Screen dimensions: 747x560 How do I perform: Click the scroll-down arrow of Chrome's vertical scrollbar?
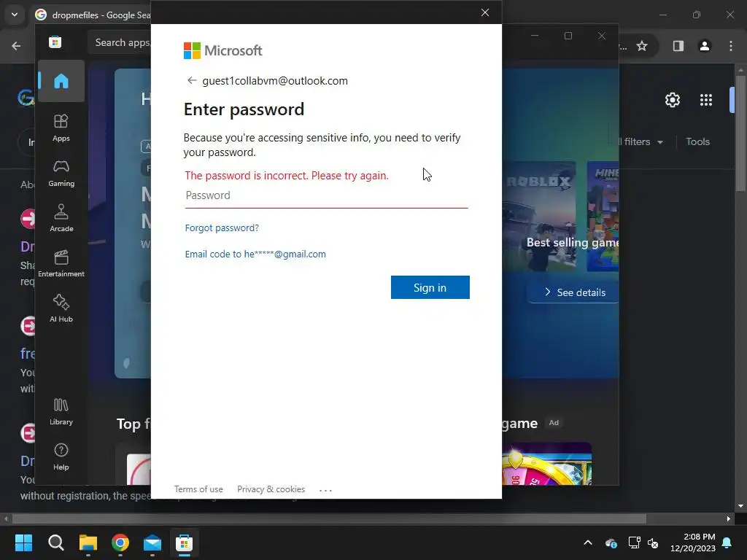(740, 506)
